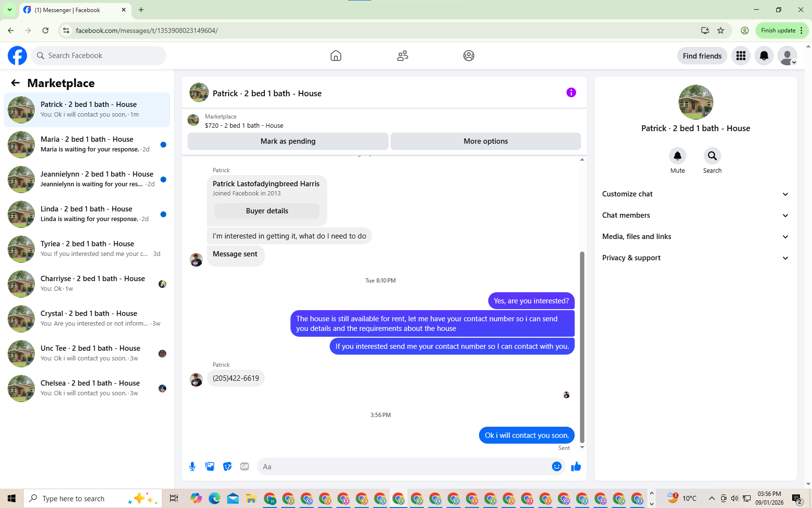
Task: Expand Media, files and links section
Action: (x=696, y=237)
